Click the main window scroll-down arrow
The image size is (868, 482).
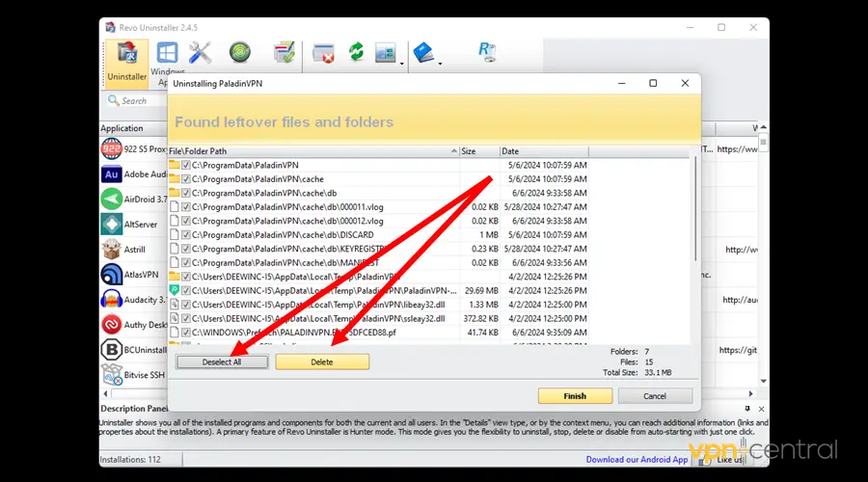[x=764, y=382]
